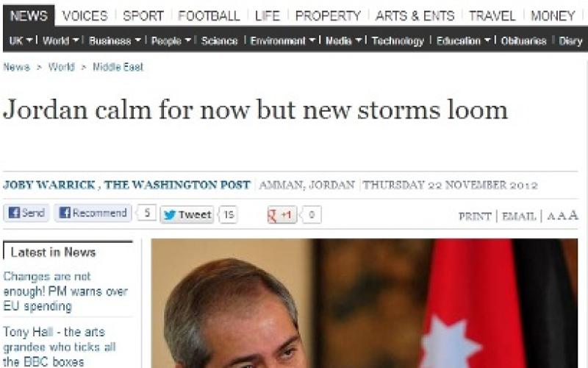Click the PRINT link
The image size is (588, 368).
tap(475, 216)
